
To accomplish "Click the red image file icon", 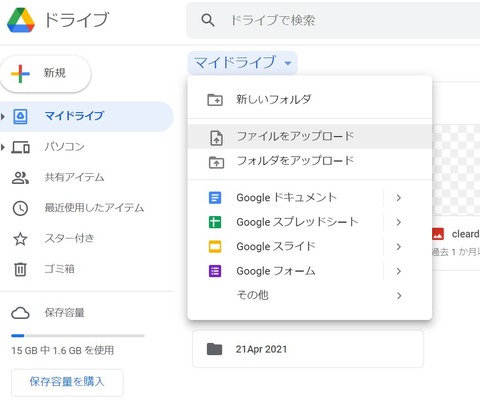I will pyautogui.click(x=438, y=234).
